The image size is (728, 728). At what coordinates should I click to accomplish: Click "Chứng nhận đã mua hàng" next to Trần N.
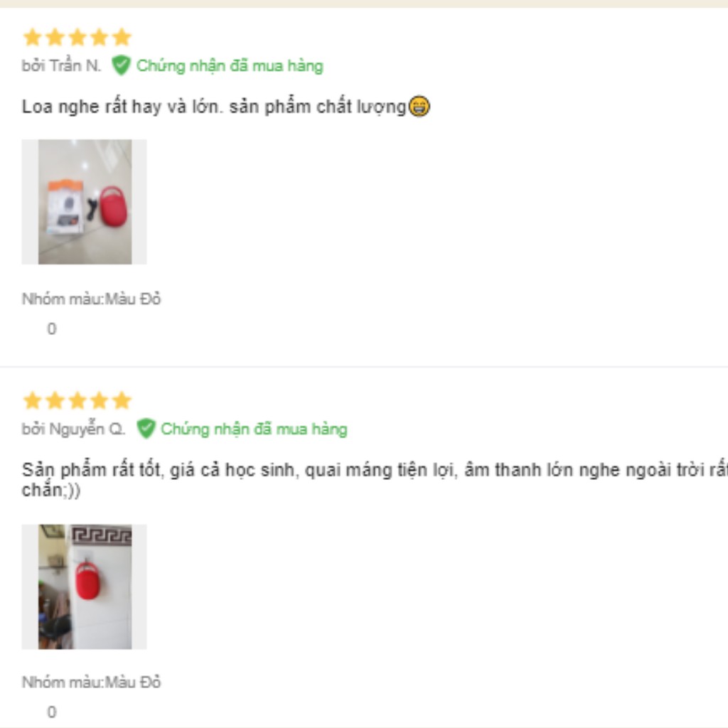(230, 66)
